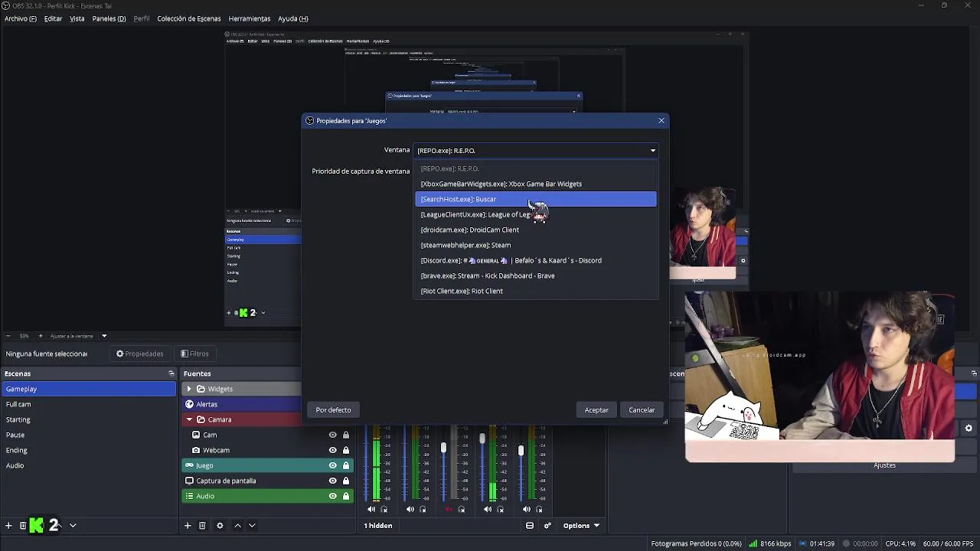Undock the Escenas panel icon

coord(171,373)
